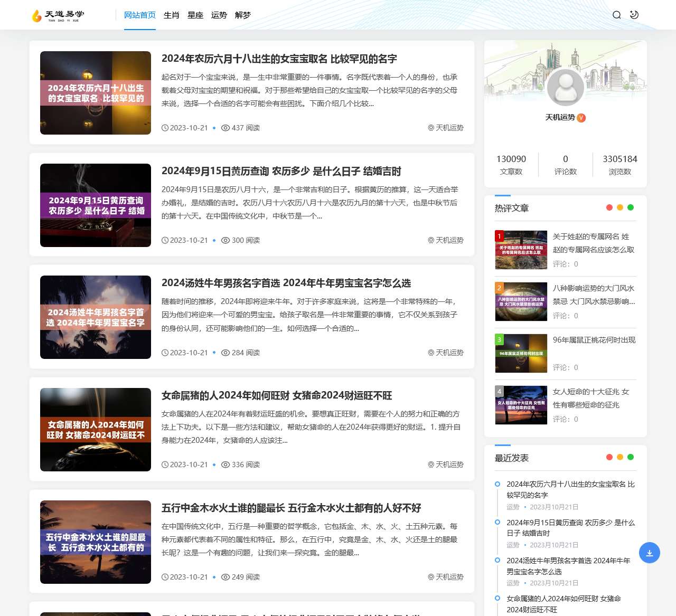Viewport: 676px width, 616px height.
Task: Click the 天机运势 profile avatar
Action: point(565,88)
